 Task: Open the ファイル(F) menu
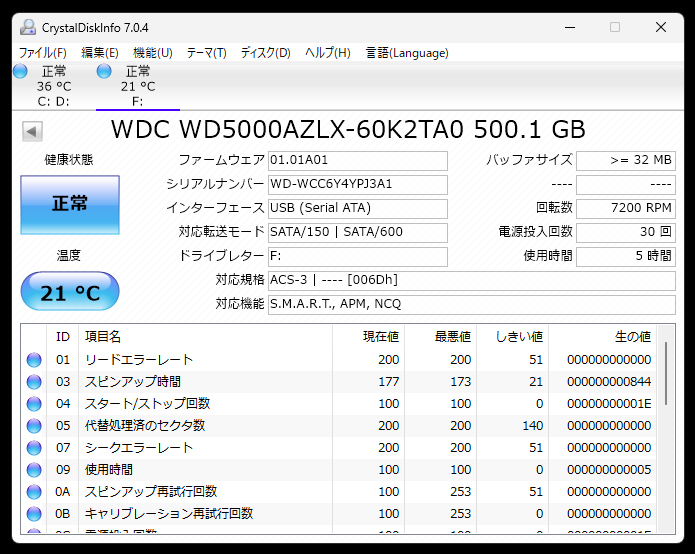tap(43, 53)
